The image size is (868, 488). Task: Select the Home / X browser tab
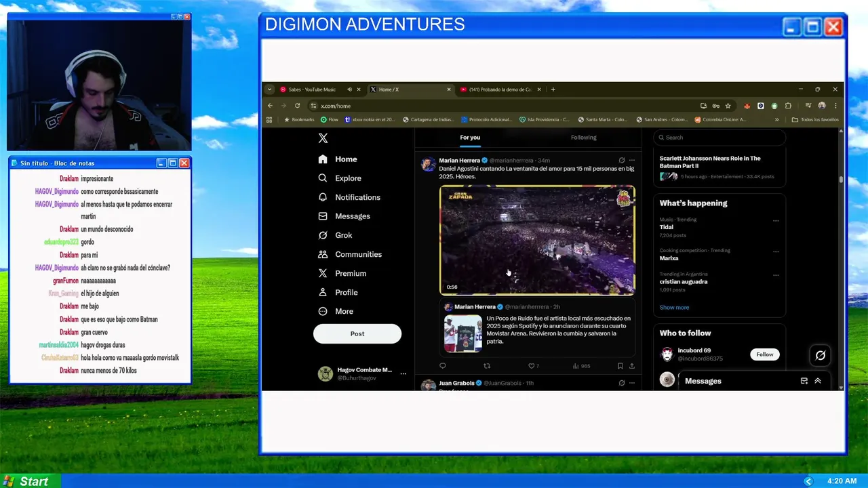tap(410, 89)
